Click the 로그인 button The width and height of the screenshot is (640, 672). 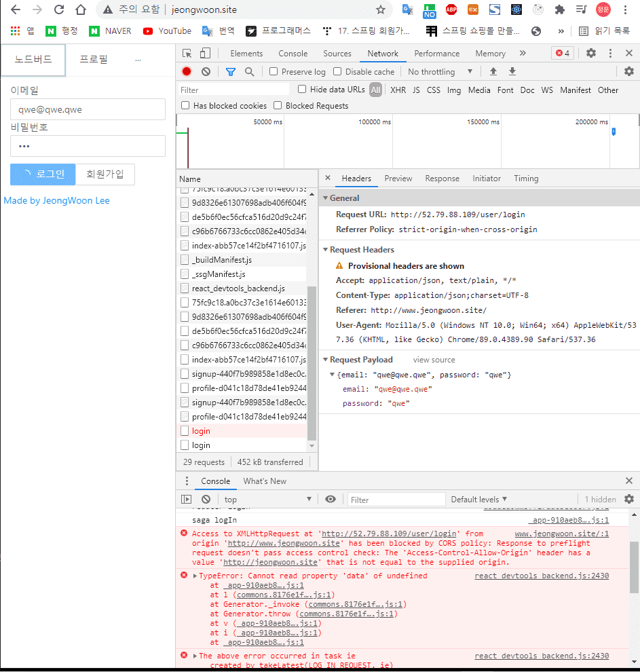pyautogui.click(x=43, y=174)
